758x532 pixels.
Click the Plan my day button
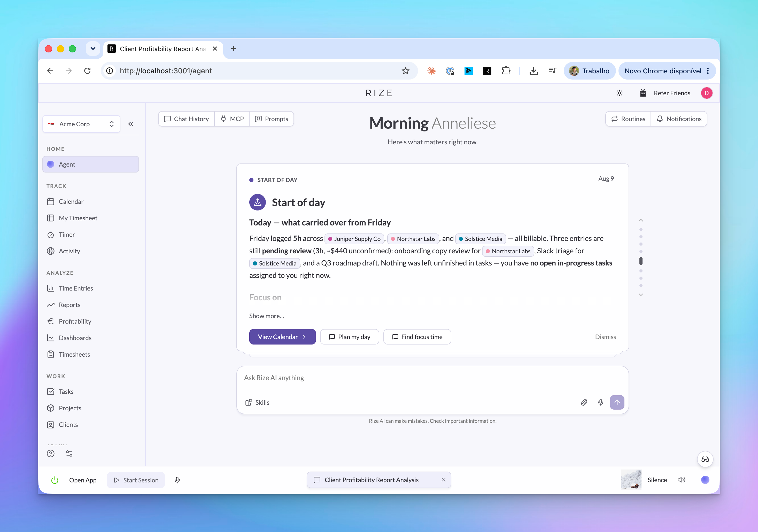pyautogui.click(x=349, y=337)
